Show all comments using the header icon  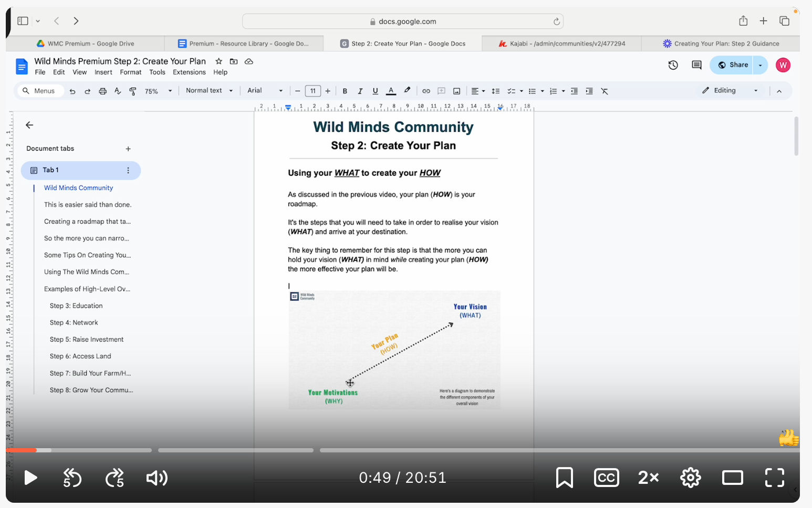point(697,65)
